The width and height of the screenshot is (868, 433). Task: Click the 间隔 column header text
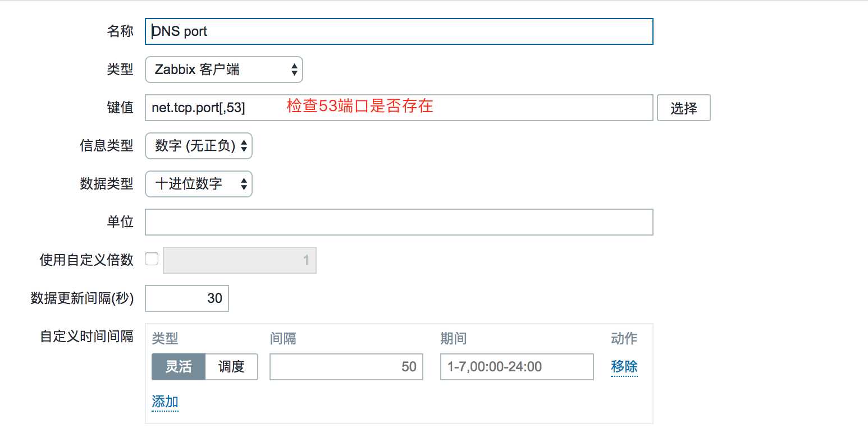click(283, 339)
